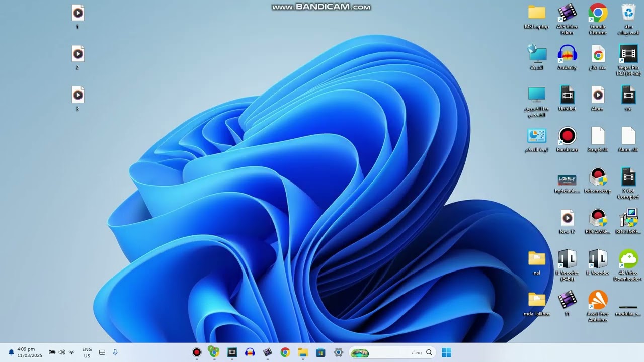Screen dimensions: 644x362
Task: Open the عقد نكاح Chrome document
Action: pyautogui.click(x=598, y=57)
